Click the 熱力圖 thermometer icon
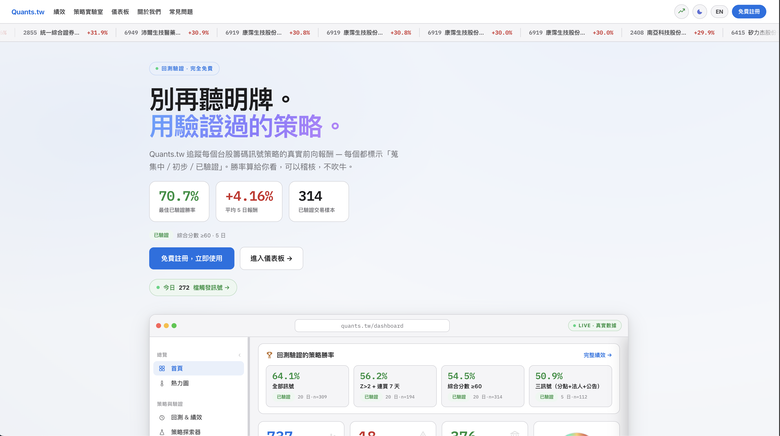The width and height of the screenshot is (780, 436). pos(162,383)
